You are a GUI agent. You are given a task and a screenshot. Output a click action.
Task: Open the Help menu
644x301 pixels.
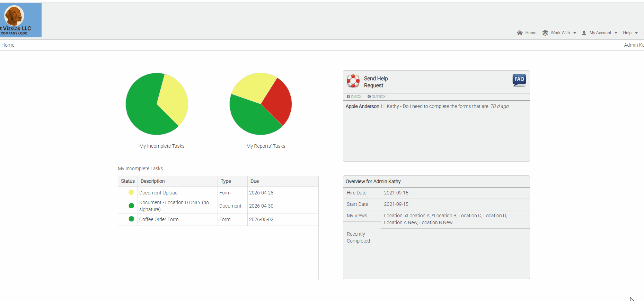(627, 33)
